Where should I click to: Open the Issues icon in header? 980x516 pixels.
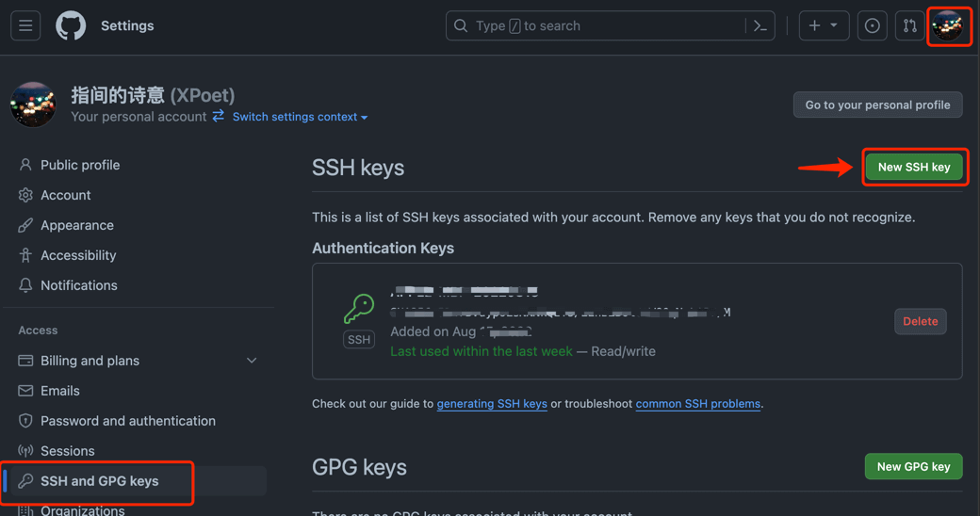tap(873, 26)
